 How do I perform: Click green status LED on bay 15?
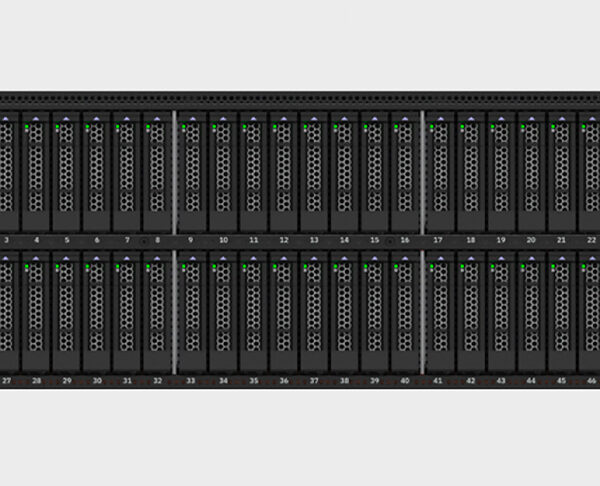click(365, 126)
